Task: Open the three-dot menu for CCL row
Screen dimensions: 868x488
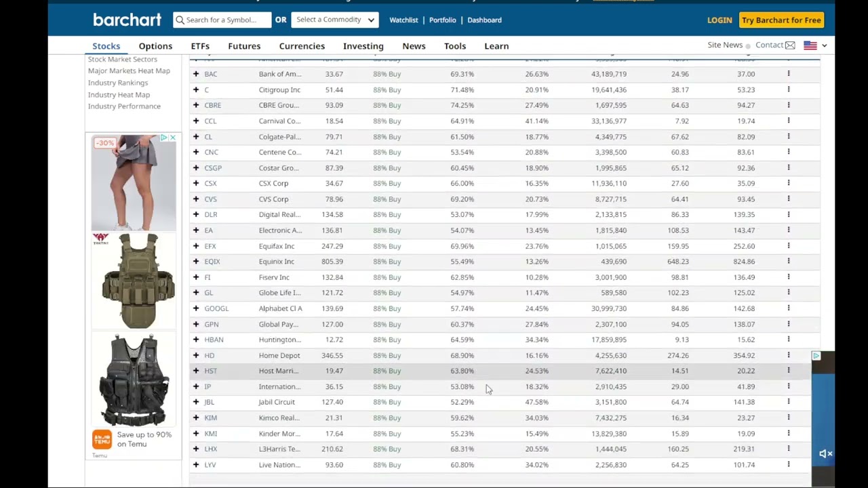Action: [789, 121]
